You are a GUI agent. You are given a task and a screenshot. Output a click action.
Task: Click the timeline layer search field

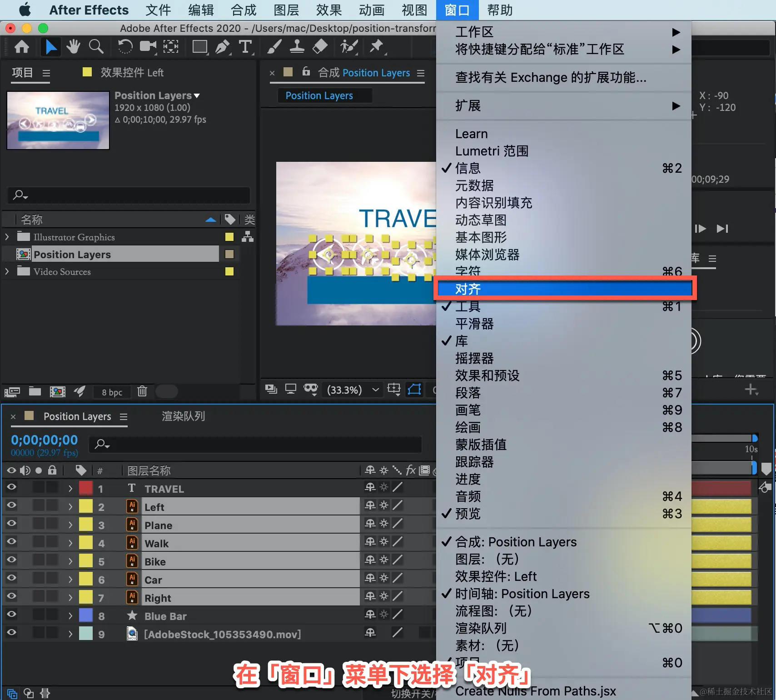pos(255,444)
